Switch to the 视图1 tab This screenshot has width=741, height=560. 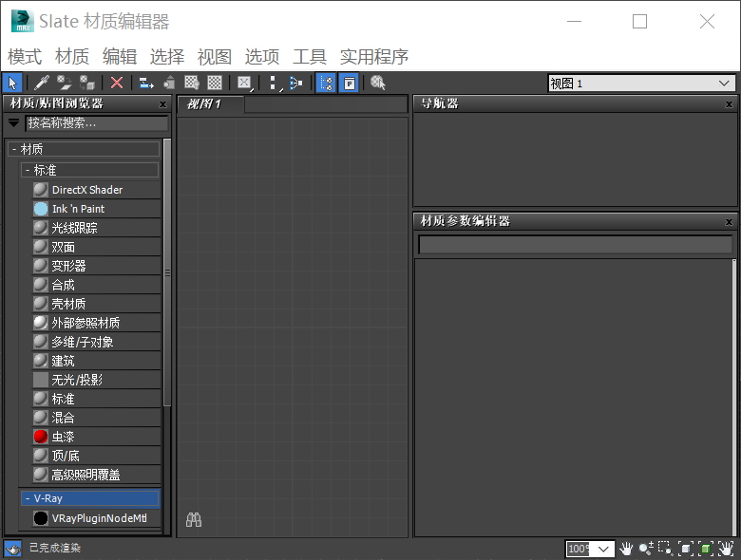(211, 104)
